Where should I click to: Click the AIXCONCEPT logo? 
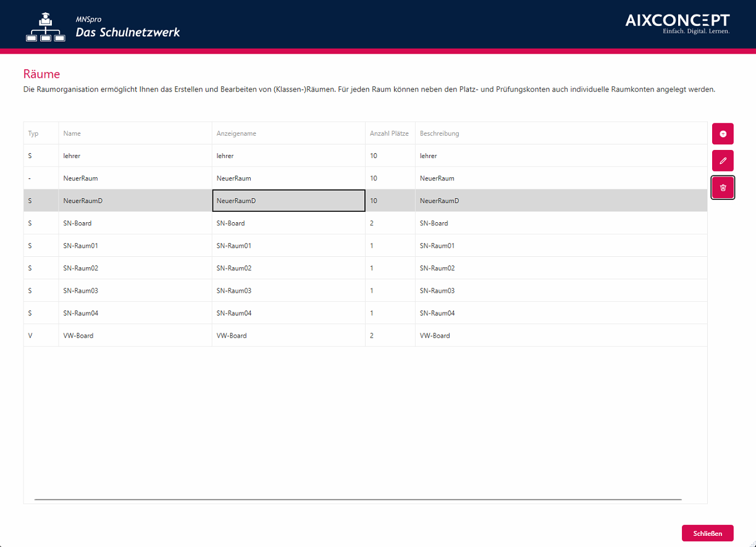point(677,23)
